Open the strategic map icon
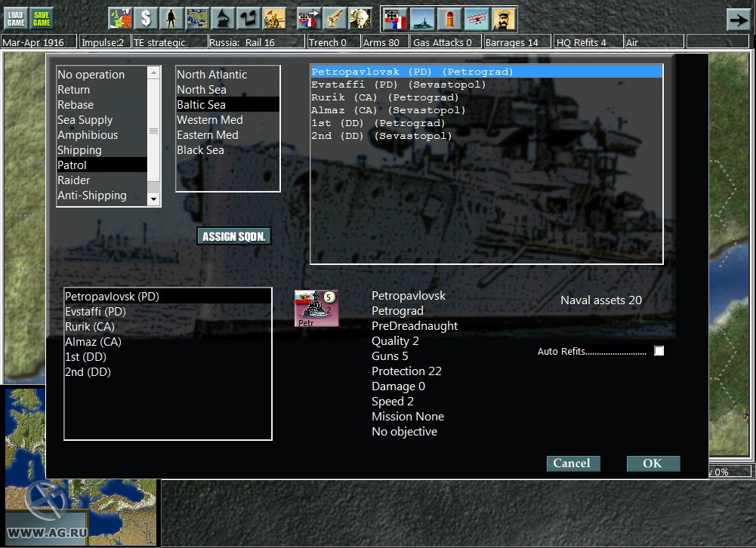Screen dimensions: 756x548 197,19
